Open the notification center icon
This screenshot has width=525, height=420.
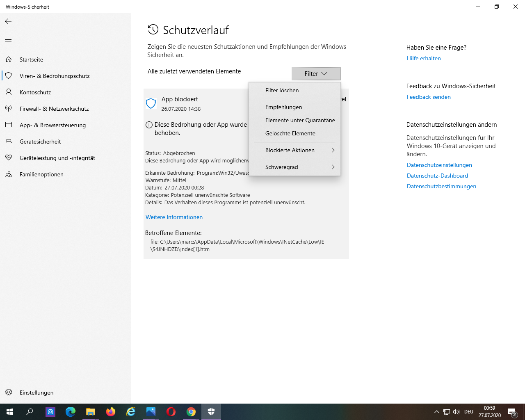pyautogui.click(x=512, y=412)
